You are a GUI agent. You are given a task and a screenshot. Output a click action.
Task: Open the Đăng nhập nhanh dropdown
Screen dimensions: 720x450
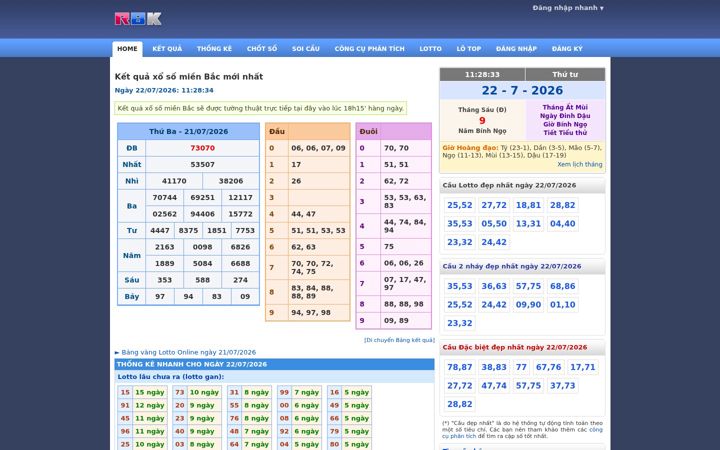pos(568,8)
